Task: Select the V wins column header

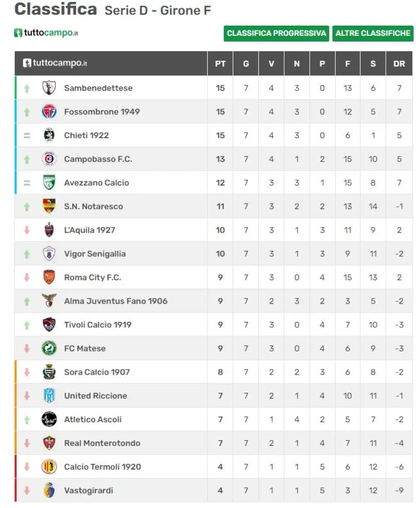Action: tap(271, 64)
